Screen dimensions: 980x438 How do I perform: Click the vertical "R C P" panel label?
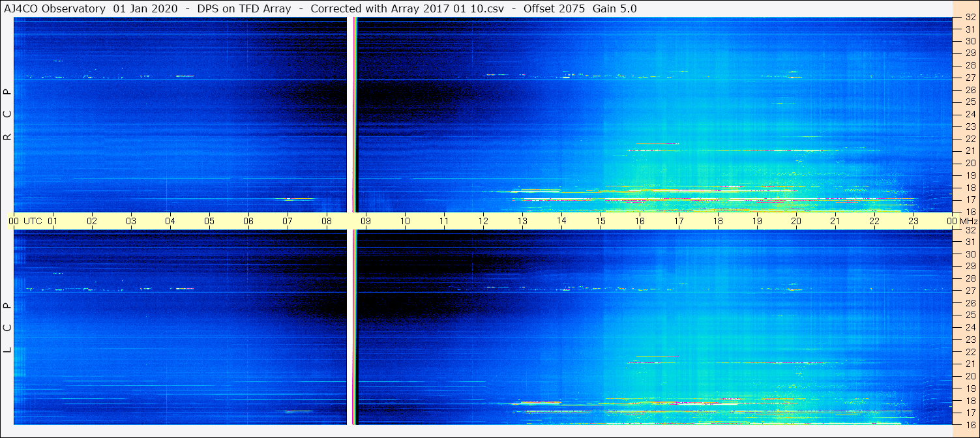(8, 115)
